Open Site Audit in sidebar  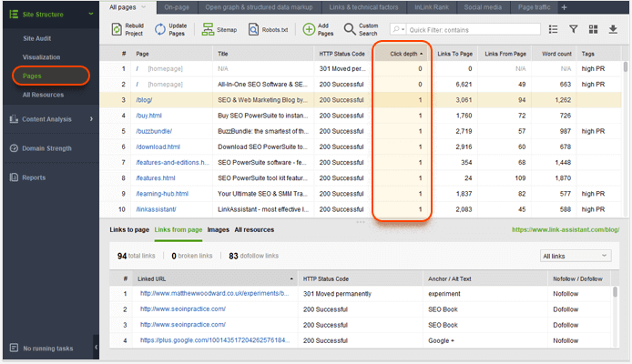(37, 38)
